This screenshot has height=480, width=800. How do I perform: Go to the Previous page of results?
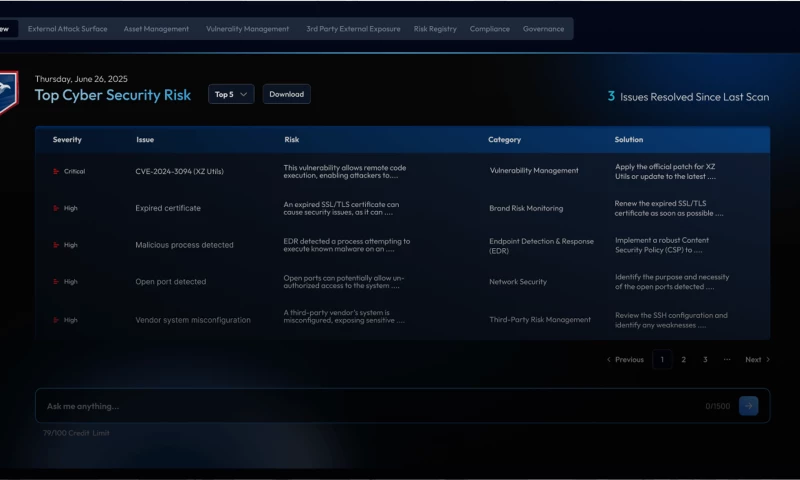tap(626, 359)
